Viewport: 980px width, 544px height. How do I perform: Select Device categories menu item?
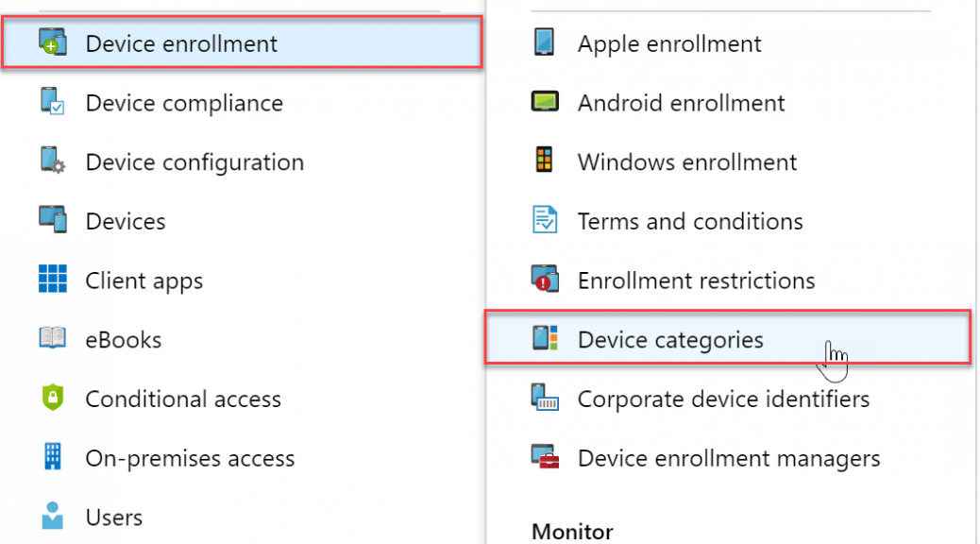(728, 338)
